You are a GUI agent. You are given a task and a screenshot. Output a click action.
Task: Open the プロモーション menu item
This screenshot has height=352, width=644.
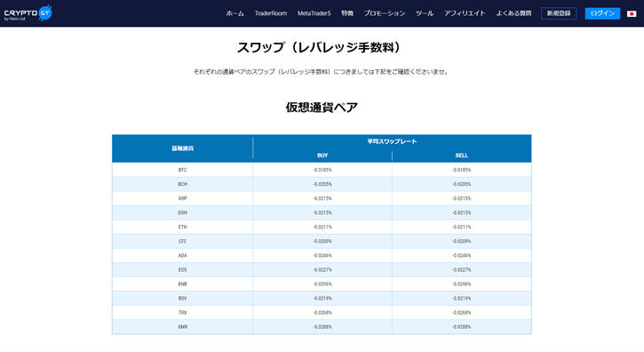pyautogui.click(x=385, y=13)
